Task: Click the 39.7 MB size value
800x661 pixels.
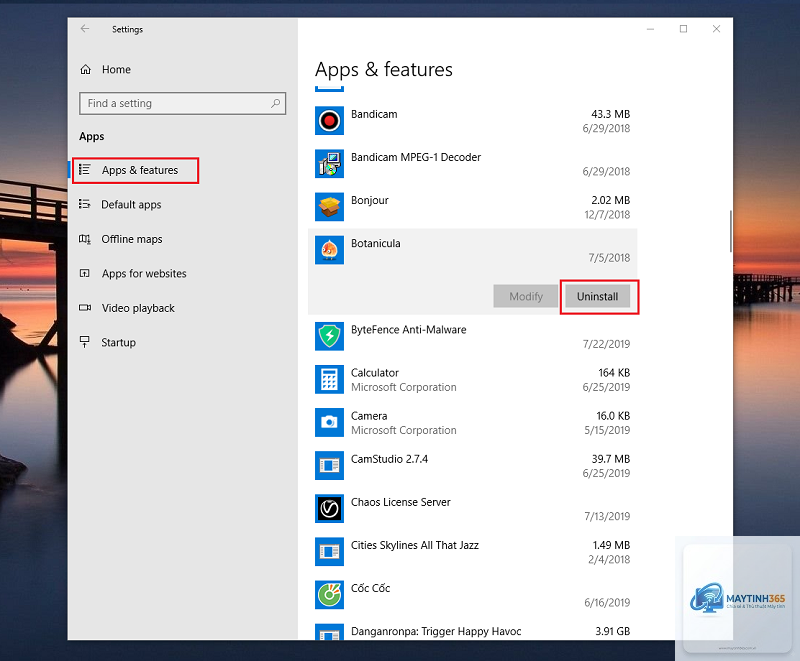Action: pos(611,459)
